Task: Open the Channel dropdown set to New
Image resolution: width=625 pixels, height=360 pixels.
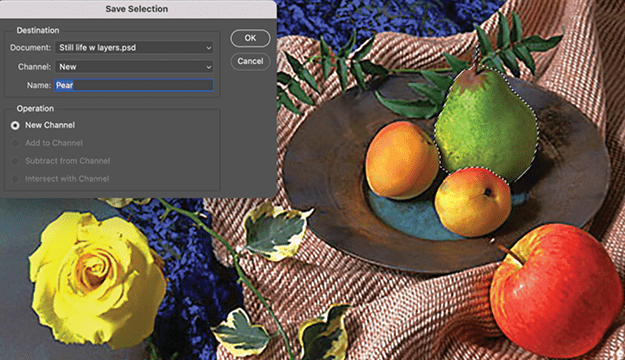Action: pyautogui.click(x=134, y=67)
